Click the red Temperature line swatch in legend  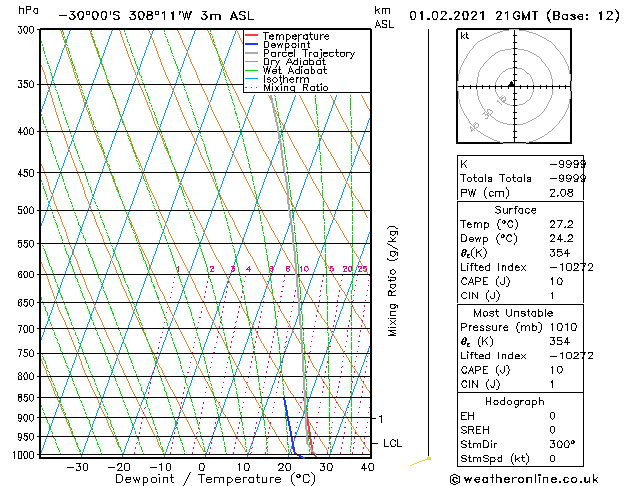[252, 36]
